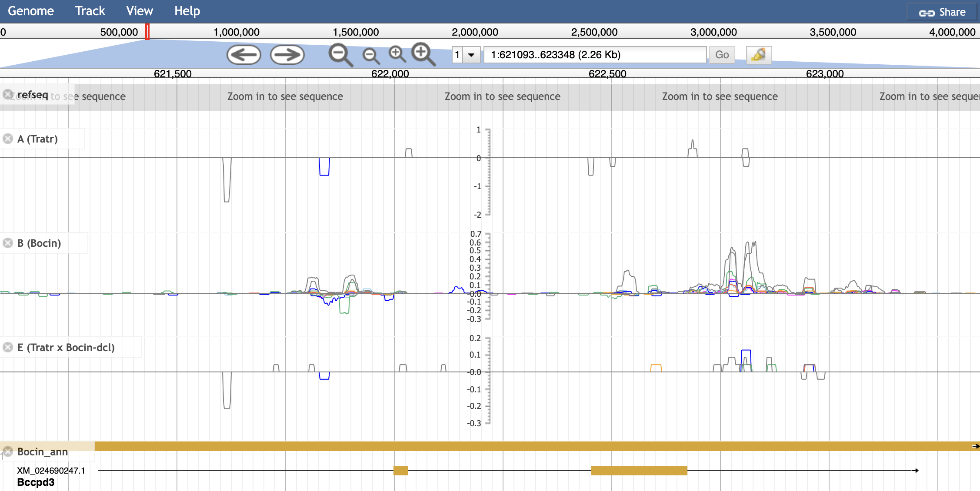Screen dimensions: 980x491
Task: Close the A (Tratr) track
Action: click(8, 139)
